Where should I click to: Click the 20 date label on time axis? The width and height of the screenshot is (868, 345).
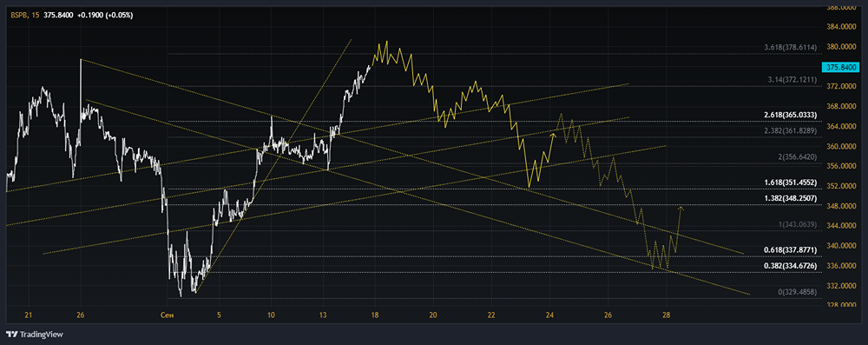(433, 315)
